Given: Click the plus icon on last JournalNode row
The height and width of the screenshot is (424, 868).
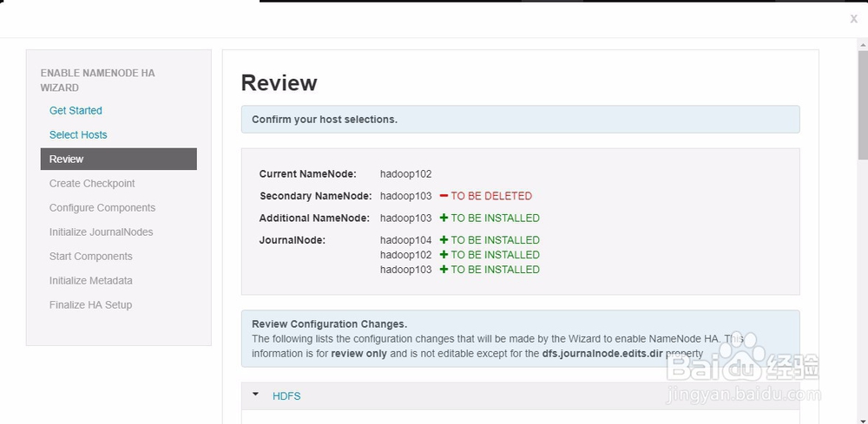Looking at the screenshot, I should click(444, 270).
